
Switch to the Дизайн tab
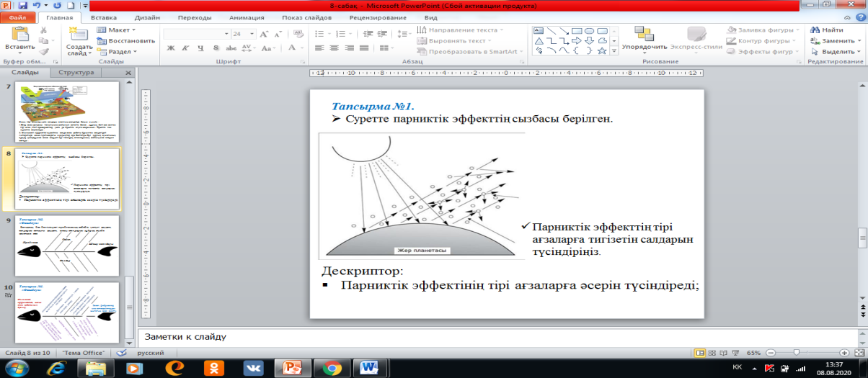(x=147, y=17)
